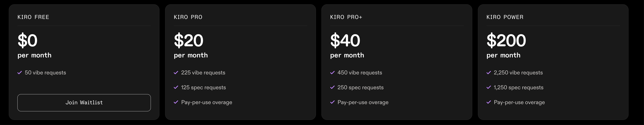Click Pay-per-use overage text in Kiro Pro

click(x=207, y=102)
